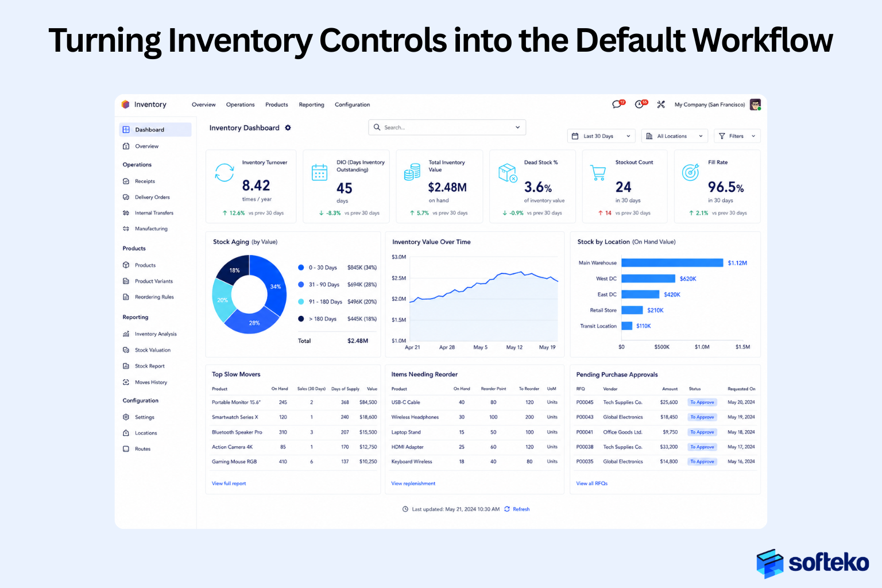Click the Moves History sidebar icon
882x588 pixels.
126,382
